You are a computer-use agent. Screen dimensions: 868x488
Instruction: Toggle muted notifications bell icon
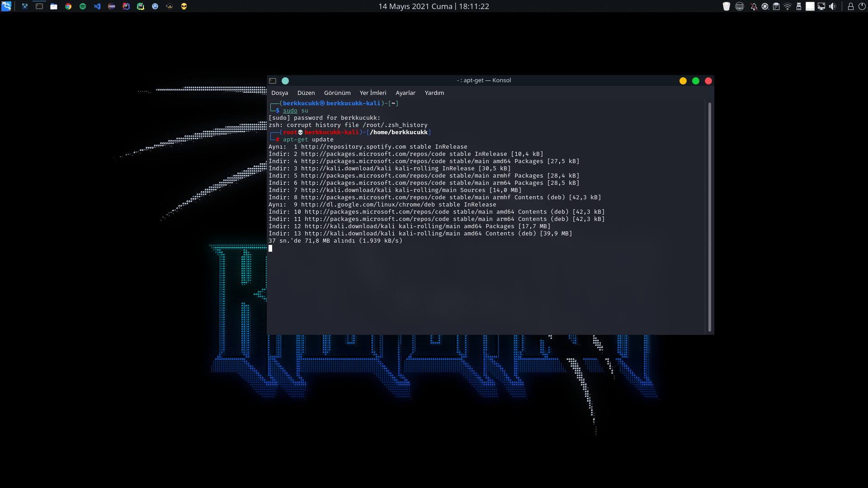pyautogui.click(x=754, y=6)
